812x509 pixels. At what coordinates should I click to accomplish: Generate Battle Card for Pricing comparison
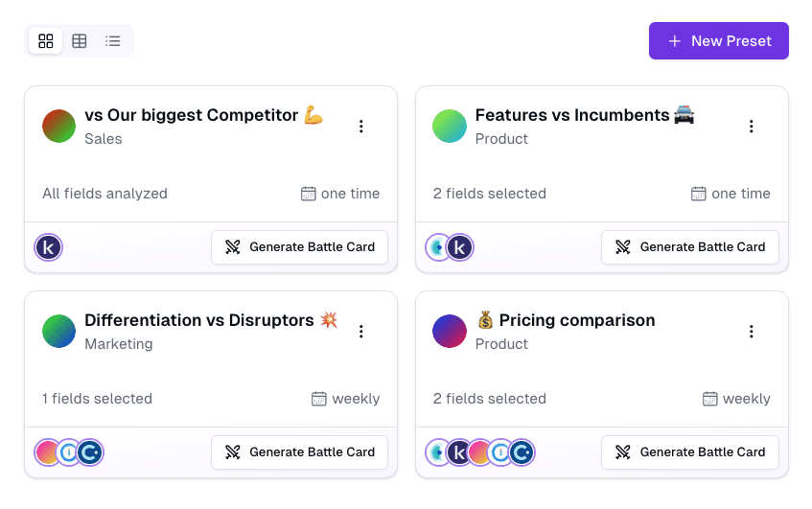pyautogui.click(x=690, y=452)
